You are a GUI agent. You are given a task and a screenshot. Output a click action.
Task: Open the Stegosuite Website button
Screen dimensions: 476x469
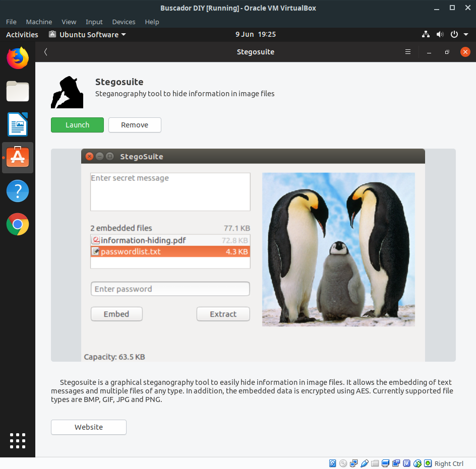pyautogui.click(x=89, y=427)
